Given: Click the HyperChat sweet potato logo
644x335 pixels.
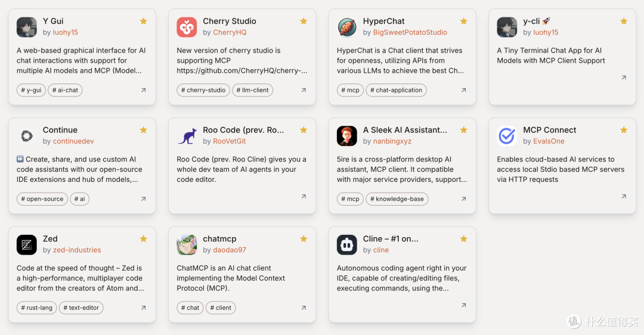Looking at the screenshot, I should (x=347, y=27).
